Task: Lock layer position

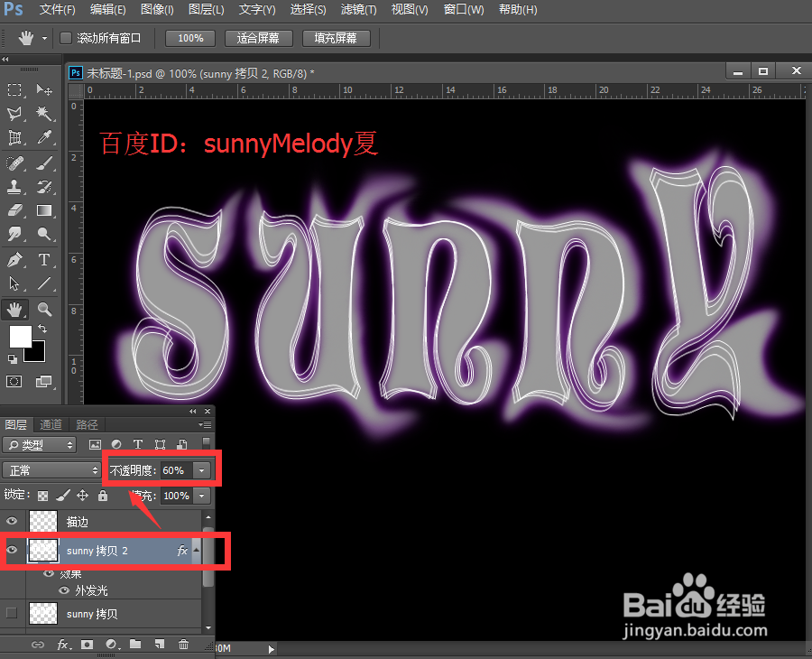Action: click(x=82, y=496)
